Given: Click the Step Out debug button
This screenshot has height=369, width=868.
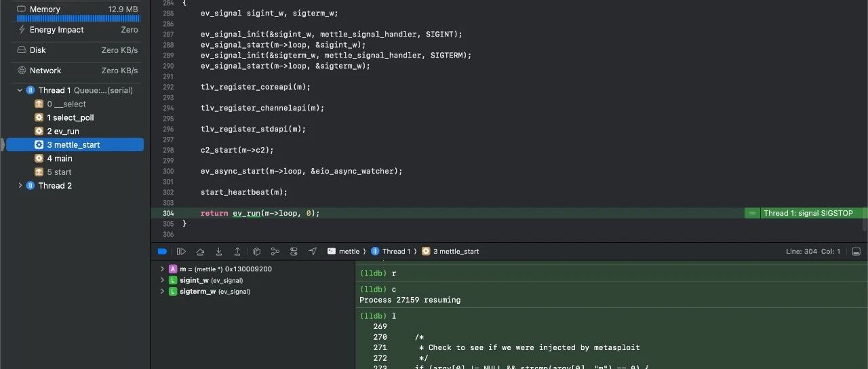Looking at the screenshot, I should click(x=237, y=251).
